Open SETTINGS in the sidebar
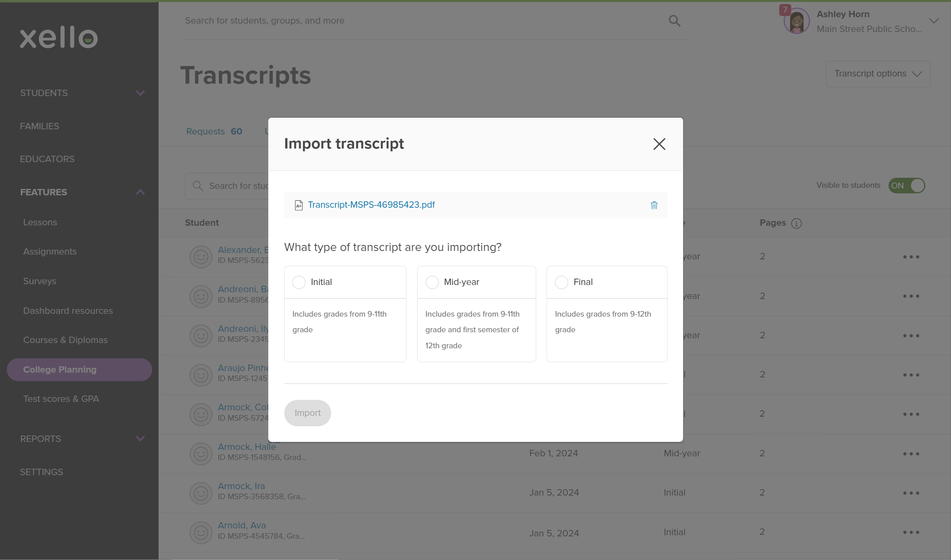 [42, 472]
